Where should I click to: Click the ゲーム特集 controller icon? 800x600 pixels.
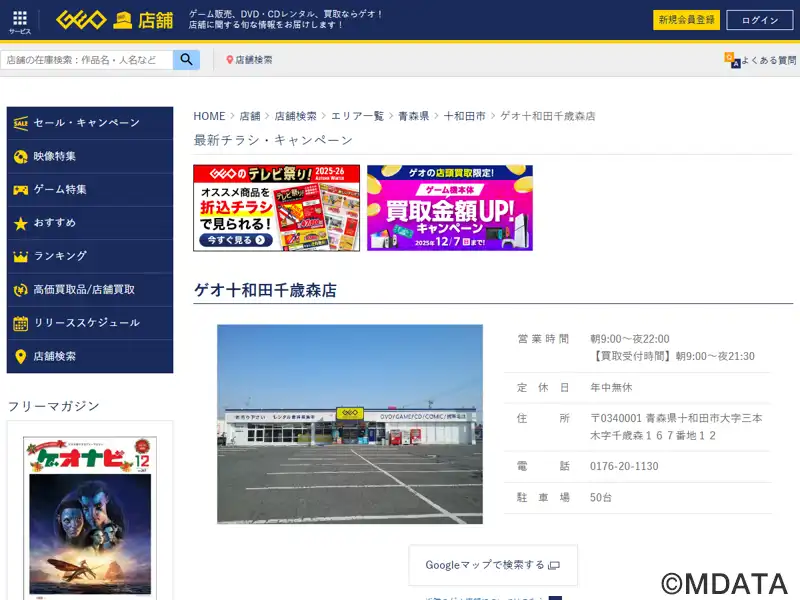20,190
